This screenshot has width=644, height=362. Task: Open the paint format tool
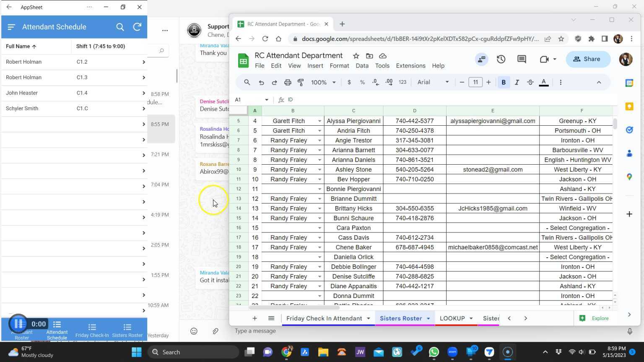click(x=300, y=82)
